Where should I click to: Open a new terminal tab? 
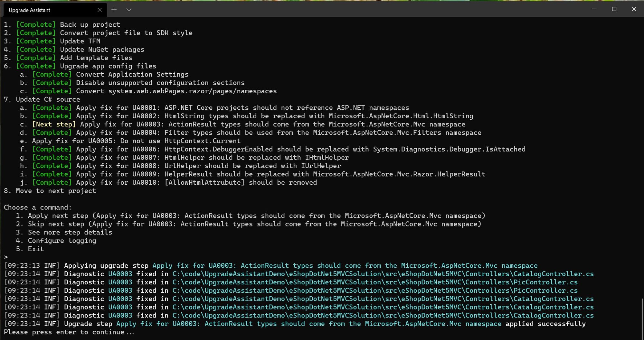point(114,10)
